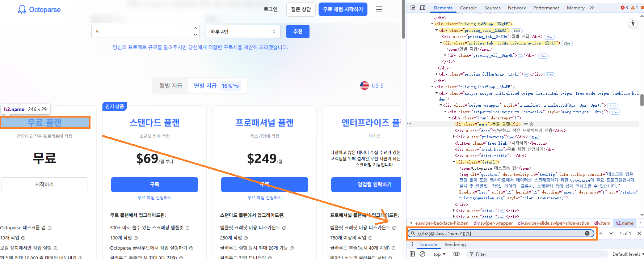644x259 pixels.
Task: Switch to the Network tab in DevTools
Action: point(517,8)
